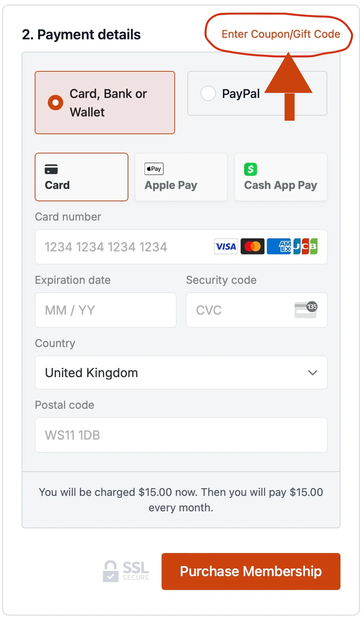
Task: Click the Country dropdown chevron arrow
Action: click(x=313, y=373)
